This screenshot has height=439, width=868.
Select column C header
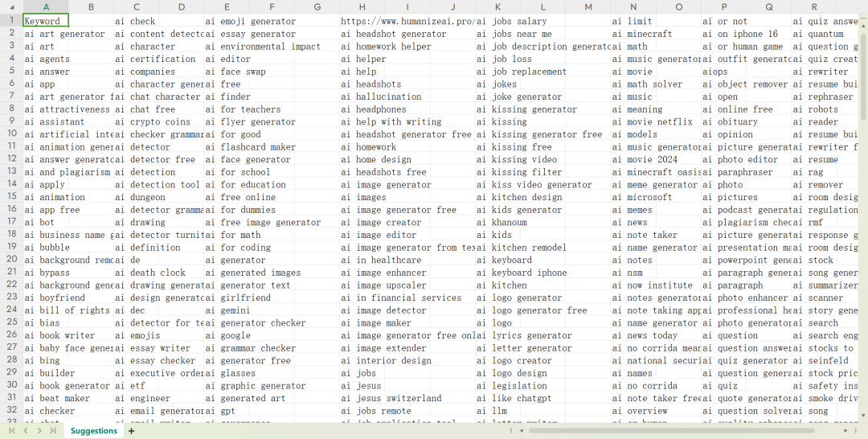[136, 7]
